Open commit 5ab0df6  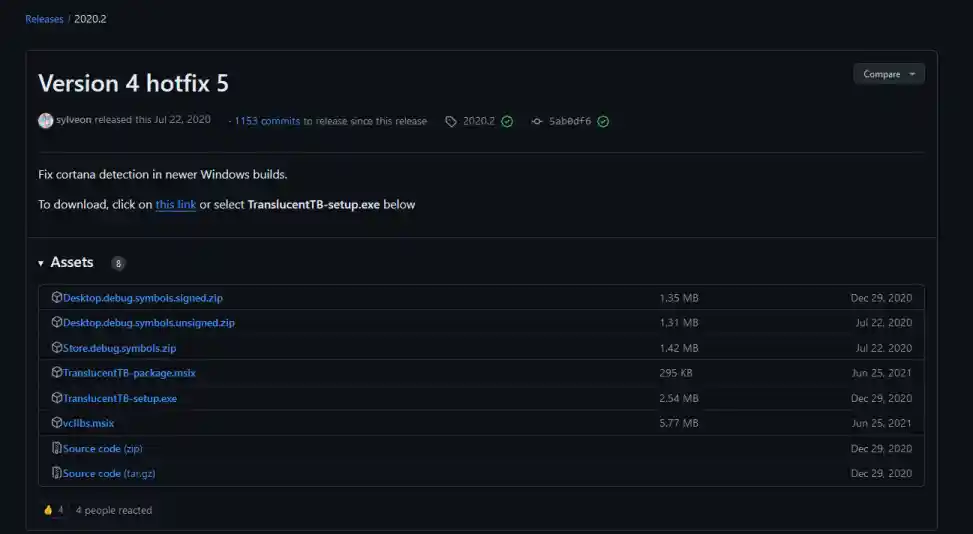(x=570, y=121)
